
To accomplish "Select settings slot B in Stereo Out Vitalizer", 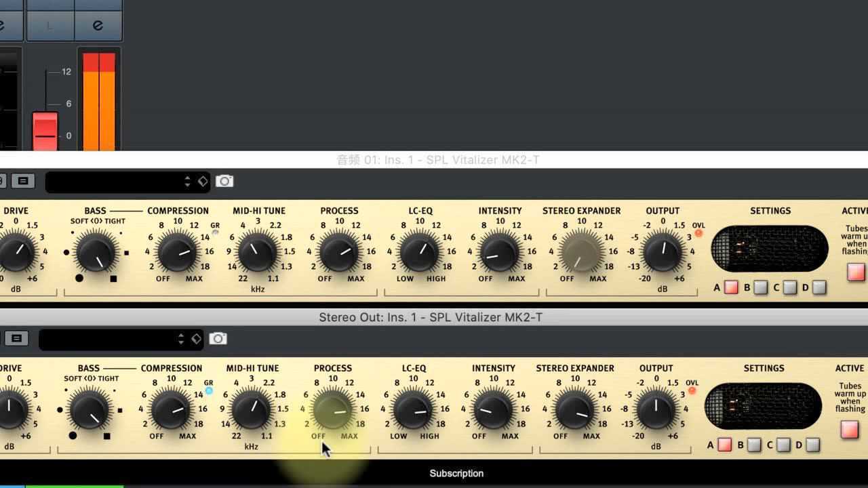I will coord(754,445).
